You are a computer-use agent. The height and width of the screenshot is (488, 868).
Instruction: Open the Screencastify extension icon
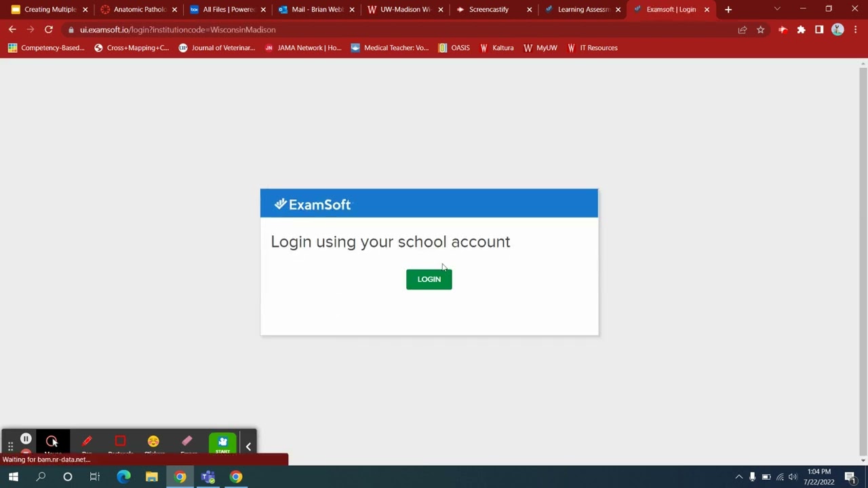tap(783, 30)
